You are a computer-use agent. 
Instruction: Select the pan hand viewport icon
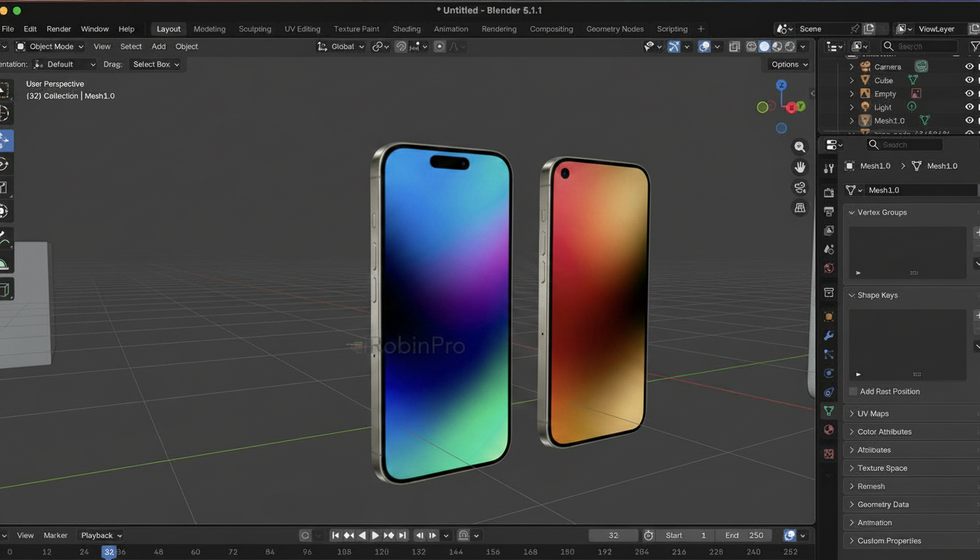pyautogui.click(x=800, y=167)
